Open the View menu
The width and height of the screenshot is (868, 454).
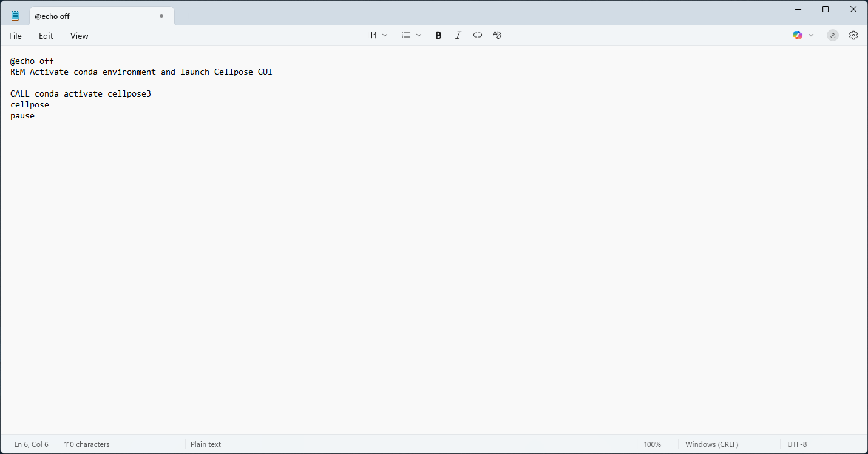80,36
